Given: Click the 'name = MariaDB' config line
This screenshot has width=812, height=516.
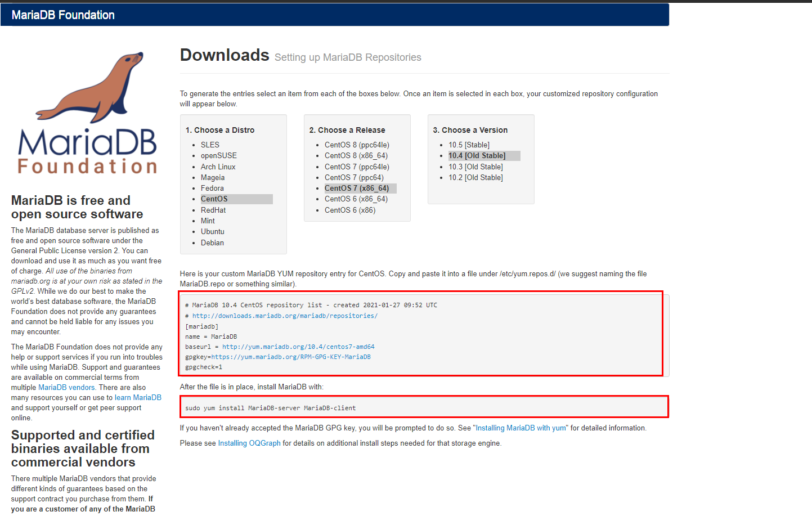Looking at the screenshot, I should click(x=211, y=336).
